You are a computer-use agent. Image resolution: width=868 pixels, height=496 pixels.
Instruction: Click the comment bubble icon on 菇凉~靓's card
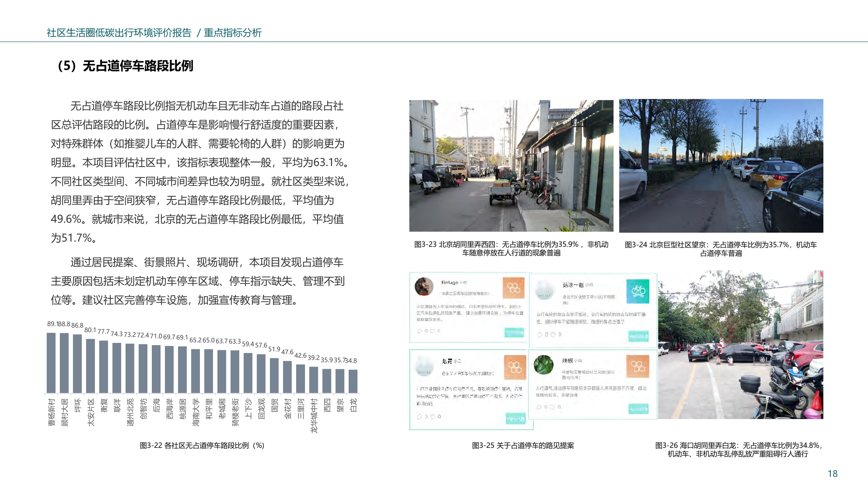coord(540,335)
